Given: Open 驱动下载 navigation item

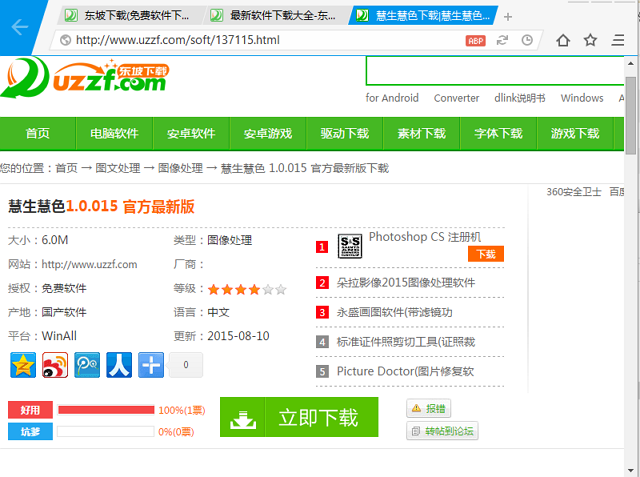Looking at the screenshot, I should coord(344,133).
